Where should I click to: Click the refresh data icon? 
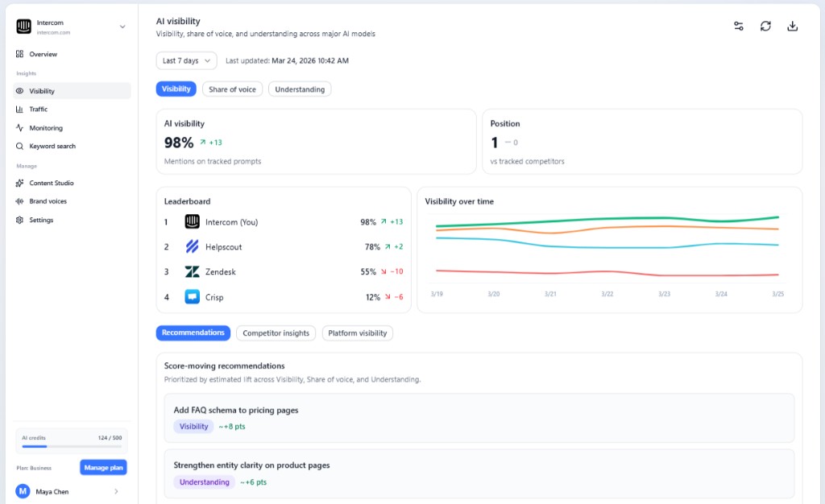point(765,27)
